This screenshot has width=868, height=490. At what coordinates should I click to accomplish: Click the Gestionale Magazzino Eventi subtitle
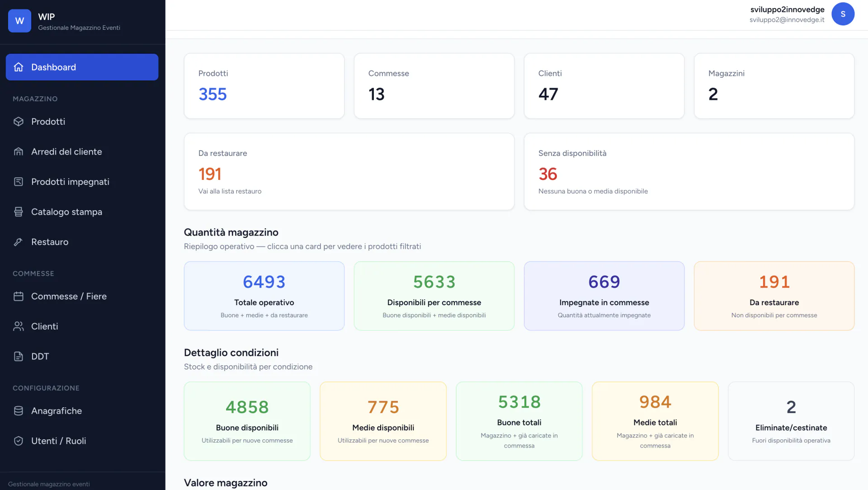(x=79, y=28)
